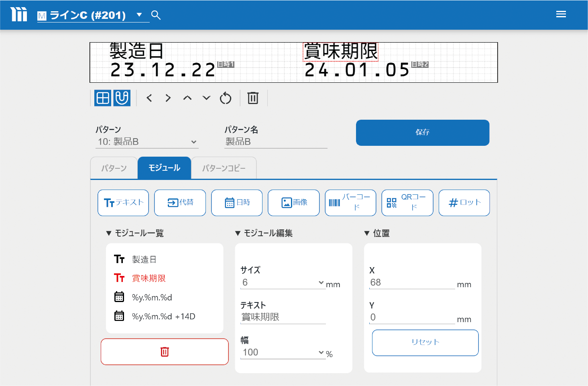588x386 pixels.
Task: Open the hamburger menu
Action: [x=561, y=14]
